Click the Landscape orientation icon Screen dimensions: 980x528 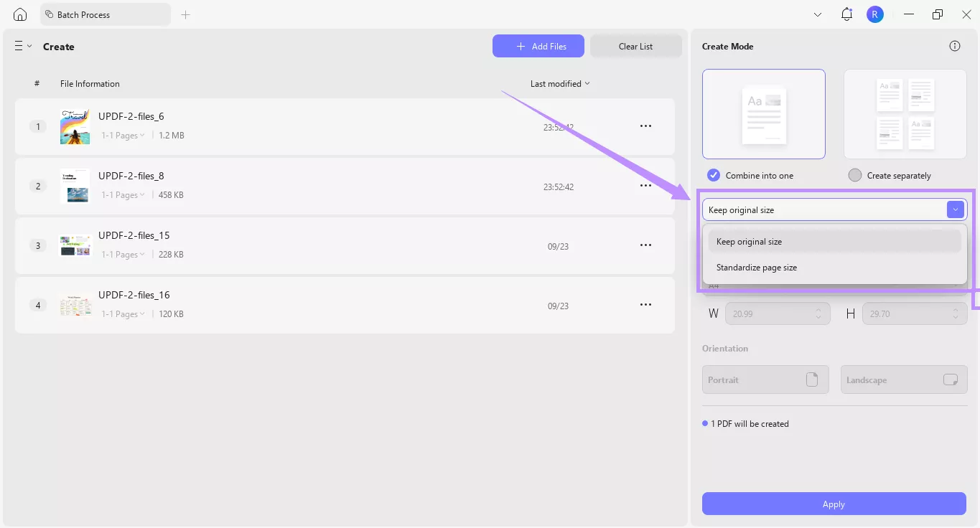pos(951,379)
